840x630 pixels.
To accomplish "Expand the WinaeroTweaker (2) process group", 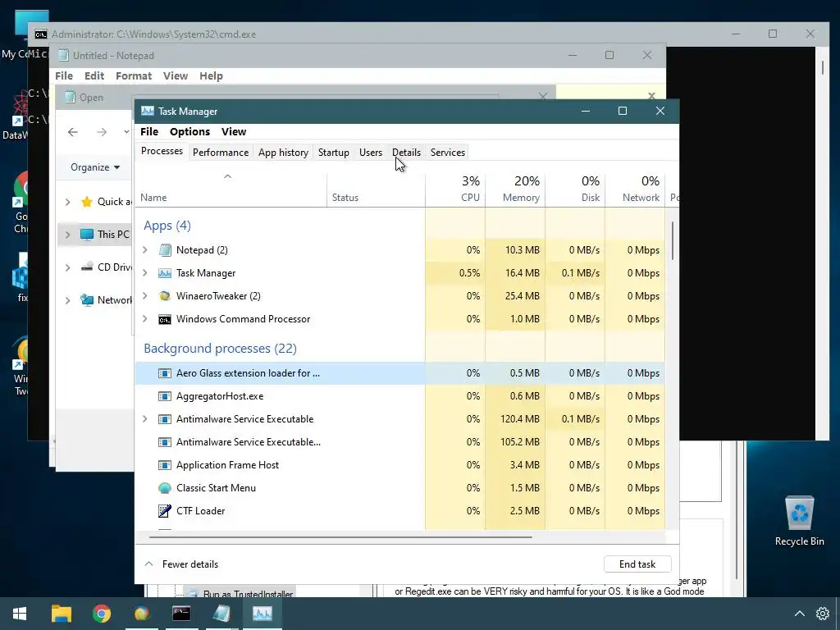I will pyautogui.click(x=145, y=296).
